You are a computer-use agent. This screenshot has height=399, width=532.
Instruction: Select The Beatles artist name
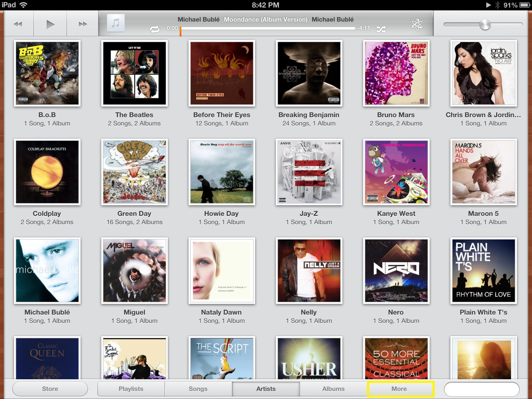click(134, 115)
